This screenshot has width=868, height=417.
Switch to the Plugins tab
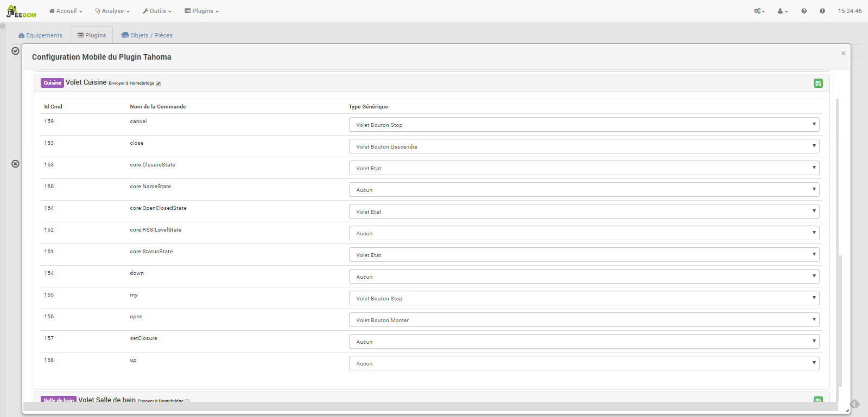[x=92, y=35]
